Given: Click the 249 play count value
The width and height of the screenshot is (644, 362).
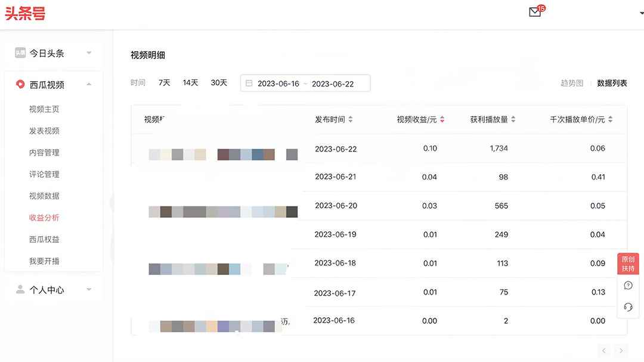Looking at the screenshot, I should click(501, 234).
